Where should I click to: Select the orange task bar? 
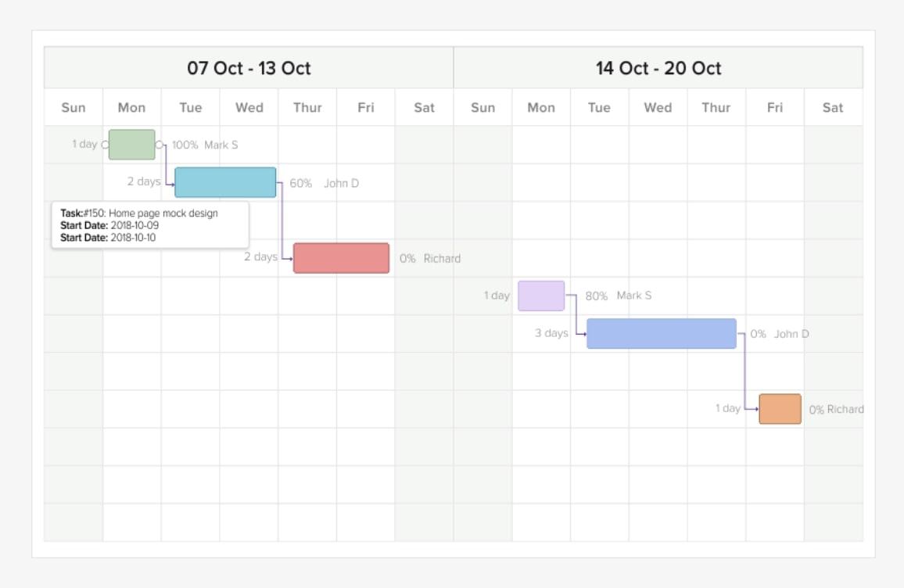(780, 409)
